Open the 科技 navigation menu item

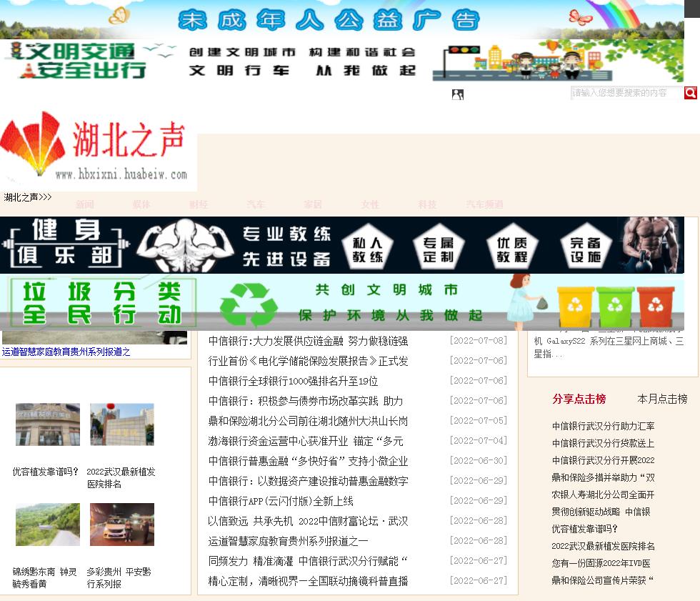point(427,204)
